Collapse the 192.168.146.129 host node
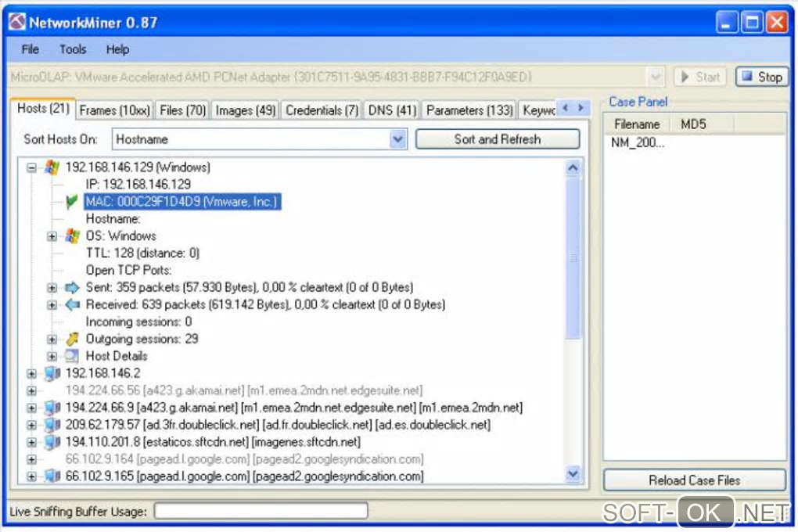798x532 pixels. pos(31,167)
